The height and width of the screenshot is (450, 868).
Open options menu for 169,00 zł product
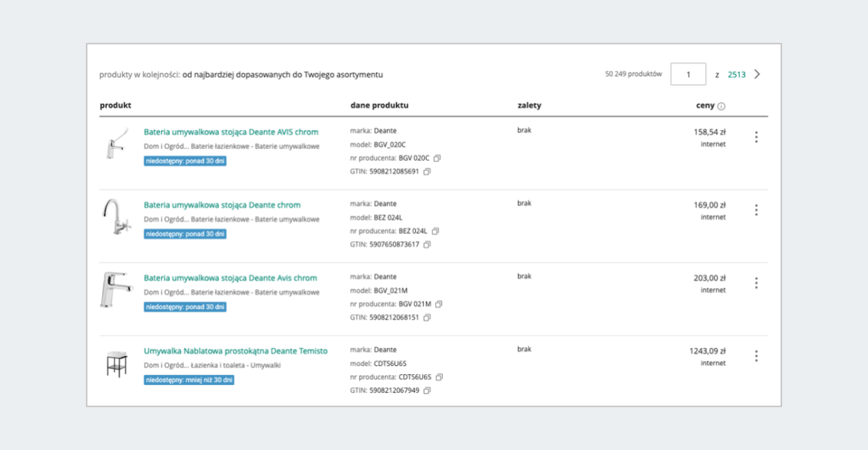[756, 210]
